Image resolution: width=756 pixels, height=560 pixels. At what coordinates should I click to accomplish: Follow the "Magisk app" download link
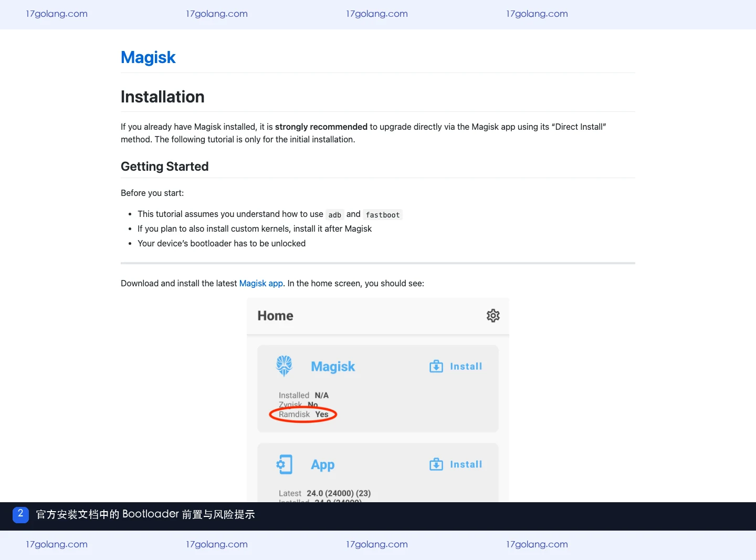(x=261, y=283)
